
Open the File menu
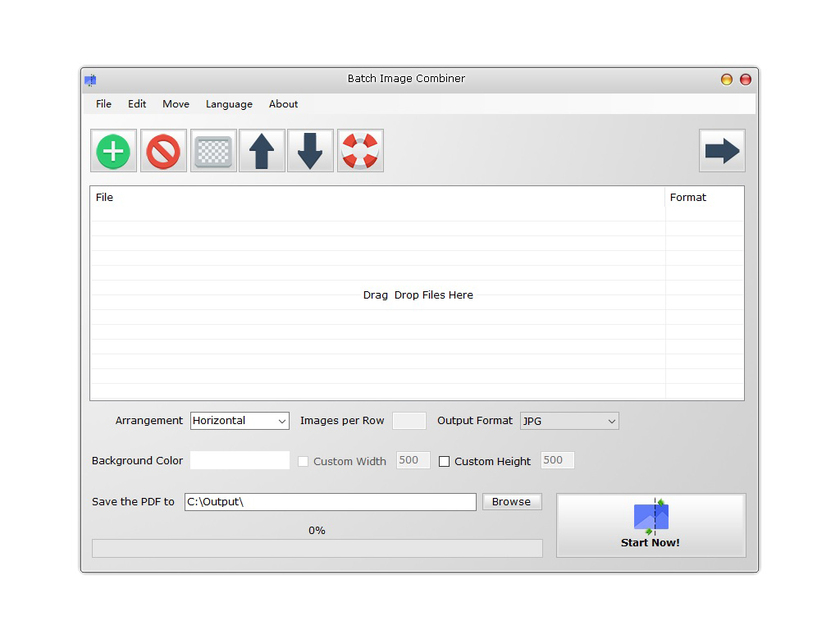(104, 104)
